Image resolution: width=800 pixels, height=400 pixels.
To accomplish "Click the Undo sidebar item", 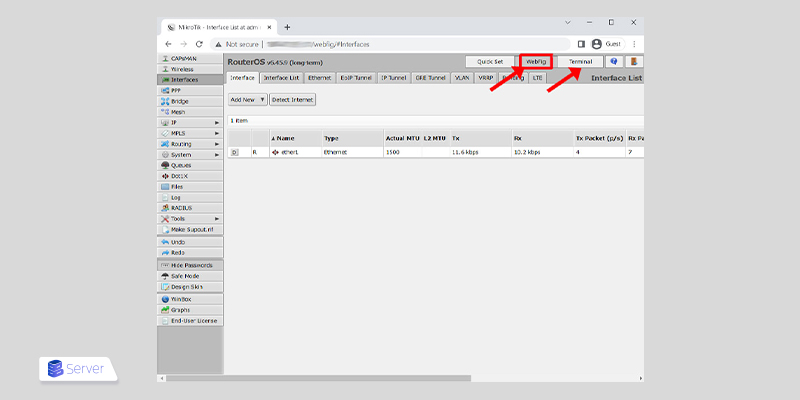I will [190, 242].
